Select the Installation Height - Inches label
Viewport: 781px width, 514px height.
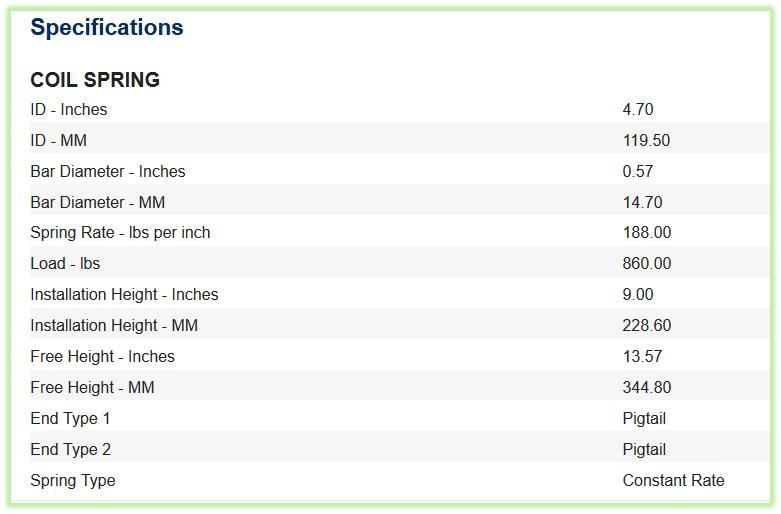(124, 294)
